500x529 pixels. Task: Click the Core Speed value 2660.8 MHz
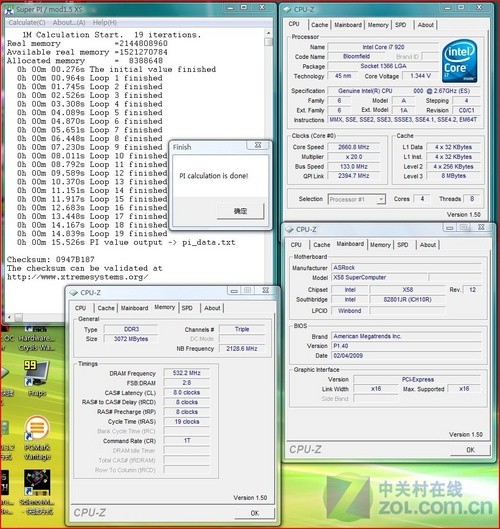pos(354,147)
